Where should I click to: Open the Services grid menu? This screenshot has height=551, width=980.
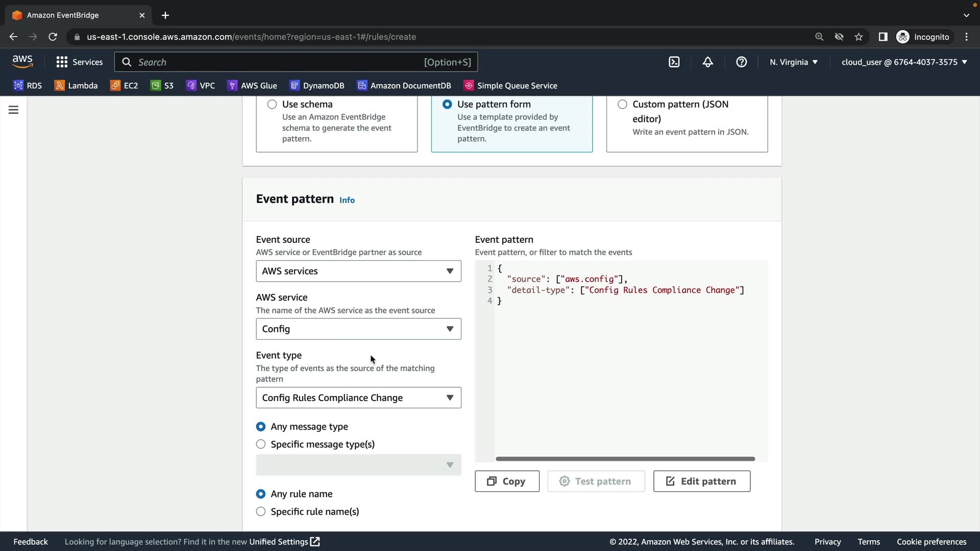pyautogui.click(x=79, y=62)
